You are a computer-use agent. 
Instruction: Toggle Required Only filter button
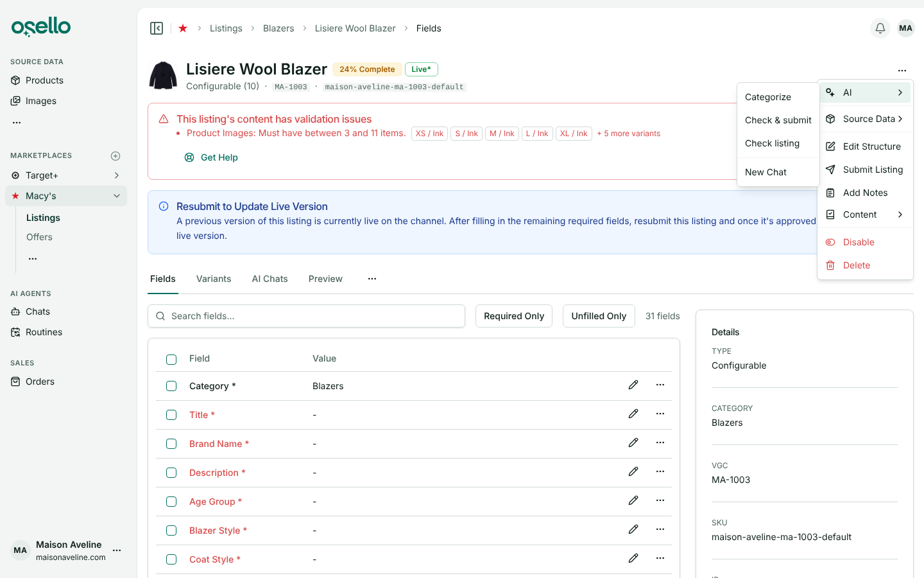pos(514,316)
